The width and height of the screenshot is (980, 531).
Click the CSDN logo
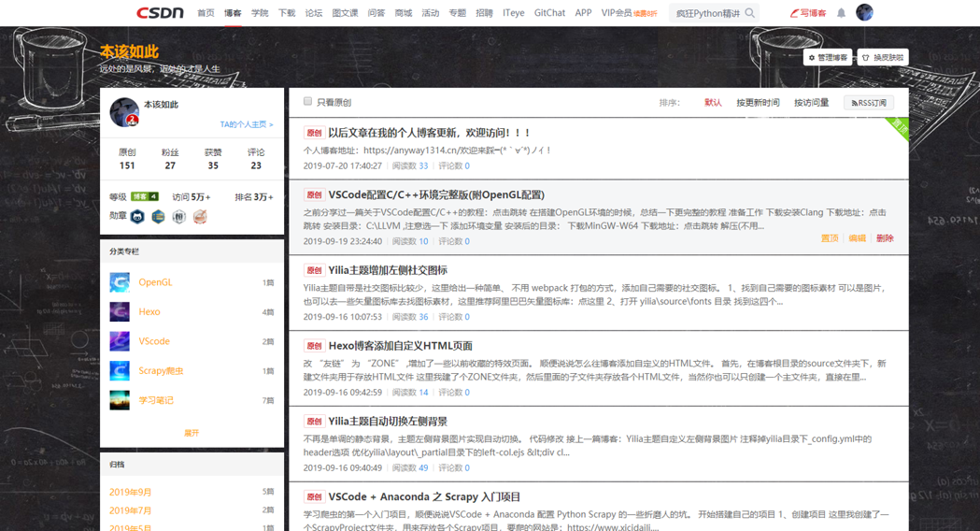[x=160, y=12]
